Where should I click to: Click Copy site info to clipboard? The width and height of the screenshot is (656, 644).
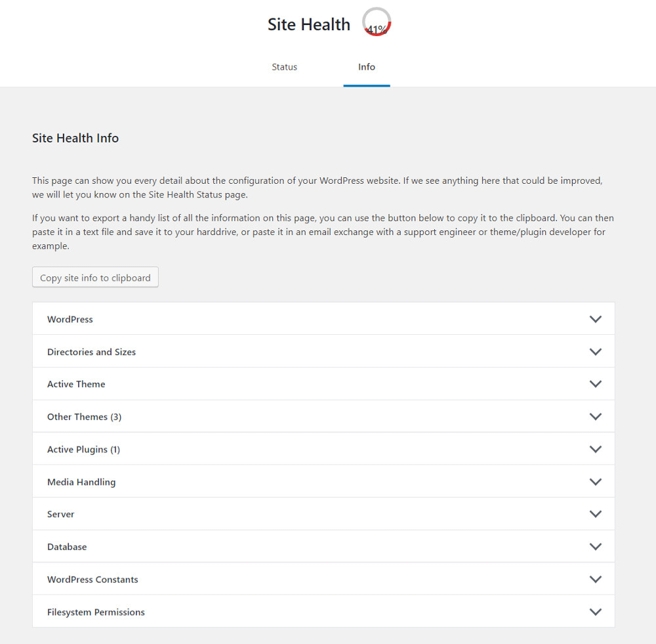pyautogui.click(x=95, y=277)
